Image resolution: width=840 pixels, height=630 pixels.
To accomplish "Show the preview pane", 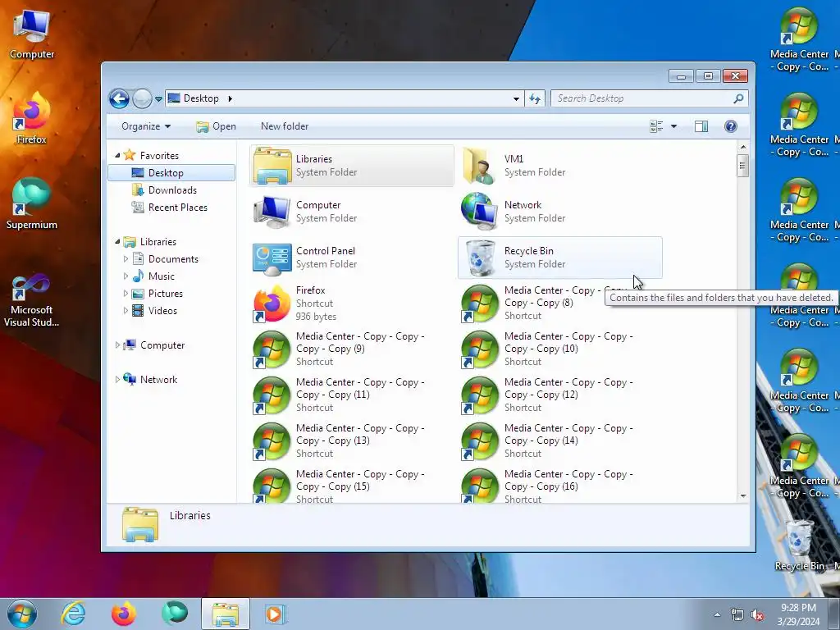I will pyautogui.click(x=701, y=126).
